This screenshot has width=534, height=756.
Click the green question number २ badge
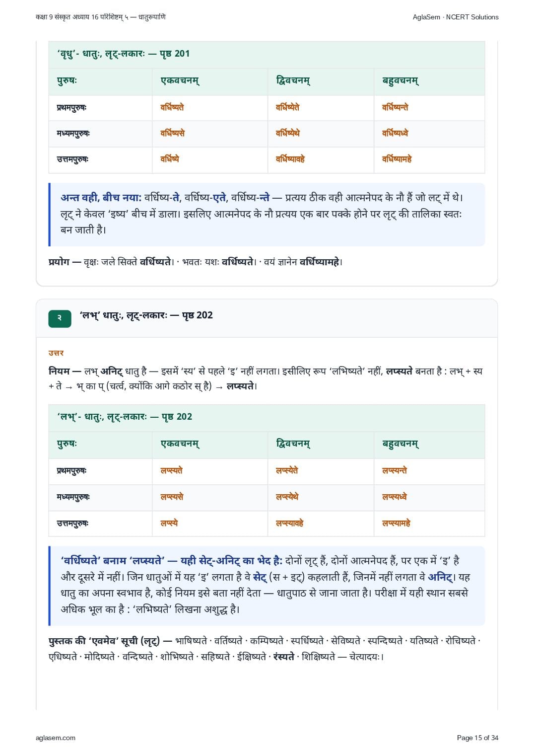[60, 318]
